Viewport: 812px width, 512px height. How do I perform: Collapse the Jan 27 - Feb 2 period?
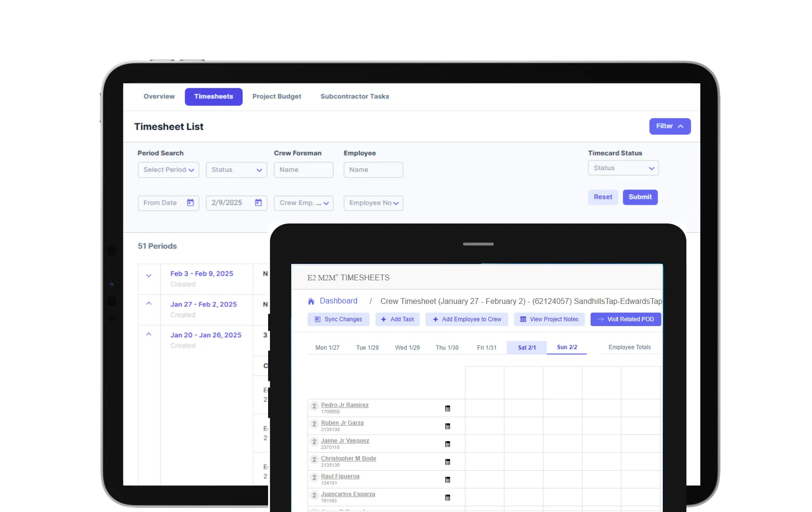click(149, 303)
